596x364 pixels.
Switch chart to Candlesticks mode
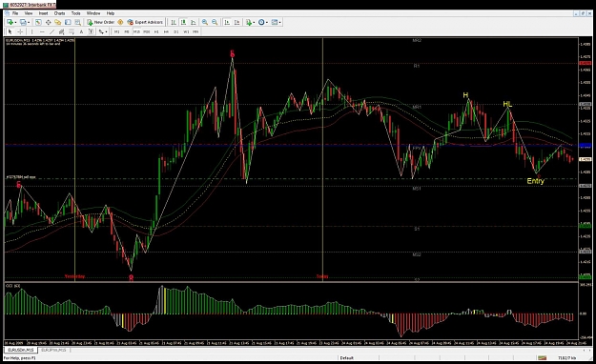[183, 23]
